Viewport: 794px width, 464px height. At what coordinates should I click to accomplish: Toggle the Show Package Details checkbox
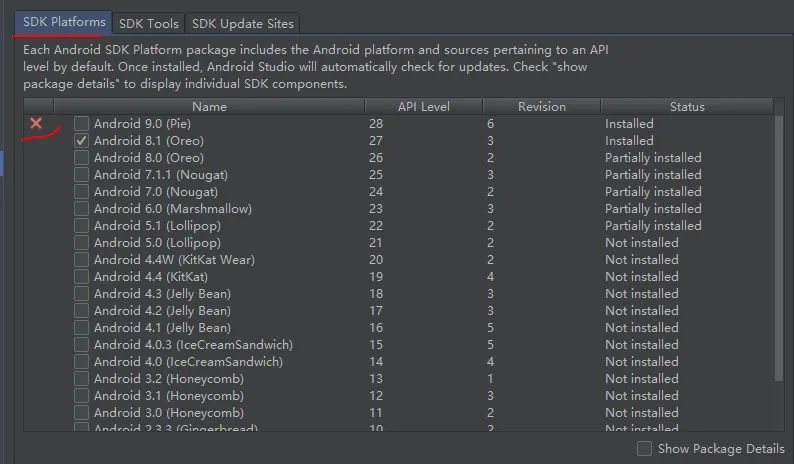[x=645, y=448]
